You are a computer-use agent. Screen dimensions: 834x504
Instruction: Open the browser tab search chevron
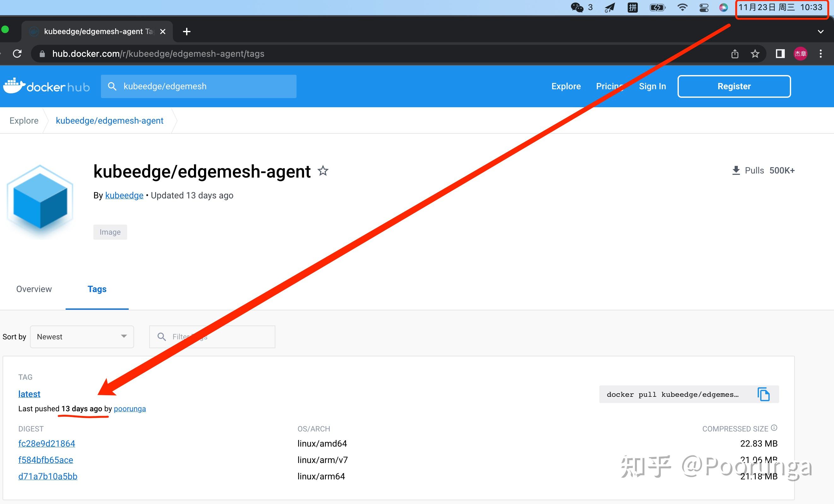[821, 31]
